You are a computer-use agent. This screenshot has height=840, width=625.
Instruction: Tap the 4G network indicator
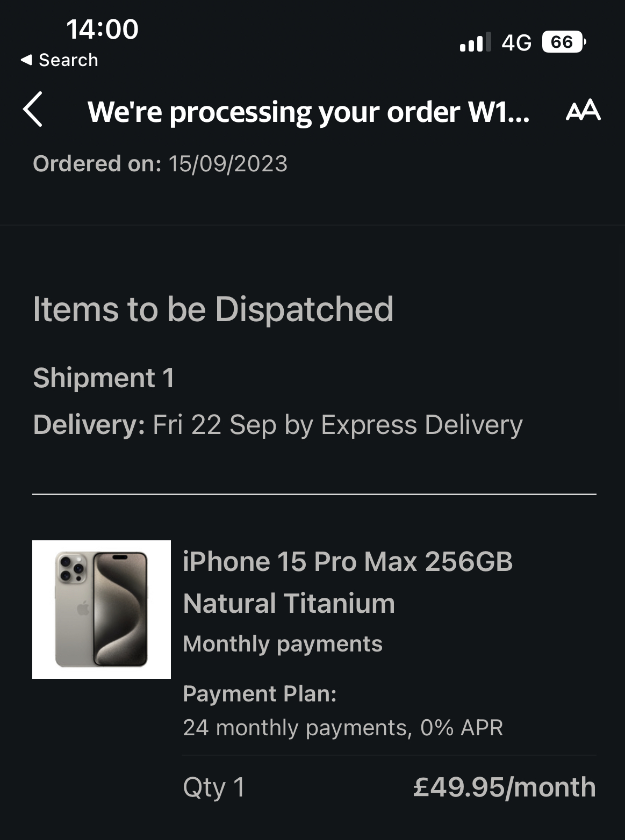pyautogui.click(x=516, y=42)
